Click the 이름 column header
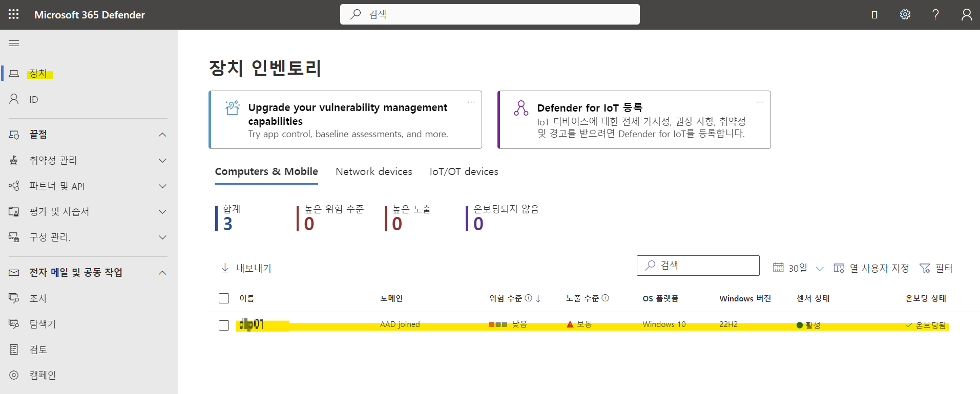Screen dimensions: 980x394 (x=247, y=298)
